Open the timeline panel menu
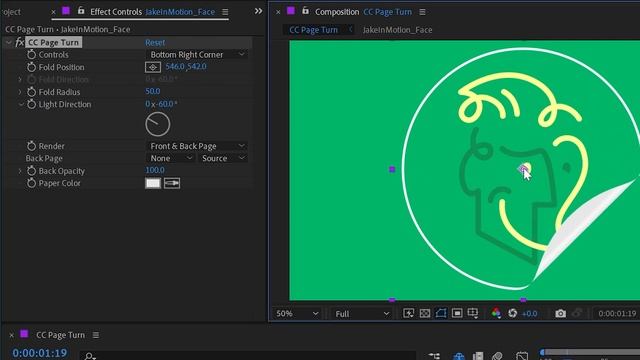Screen dimensions: 640x360 96,335
